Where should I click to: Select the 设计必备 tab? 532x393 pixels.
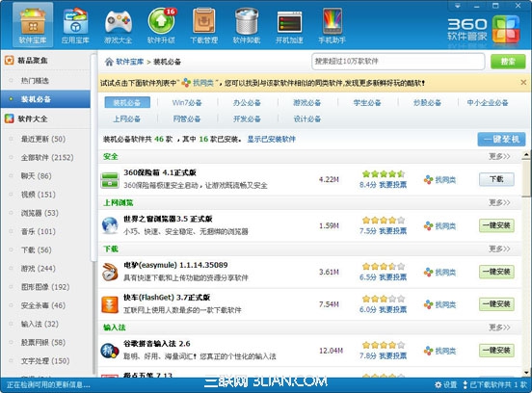point(307,118)
